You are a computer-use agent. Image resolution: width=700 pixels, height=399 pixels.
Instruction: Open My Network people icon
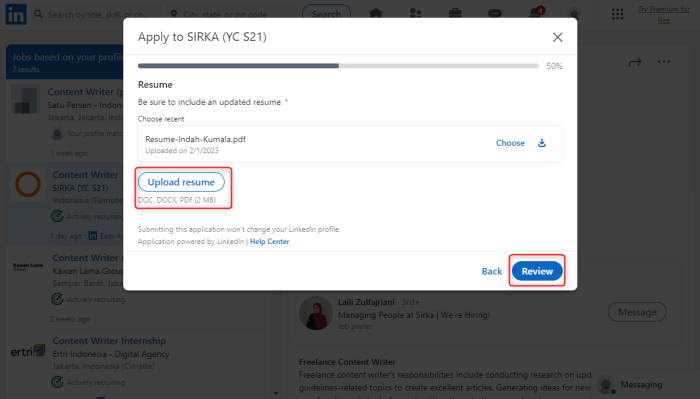click(415, 13)
